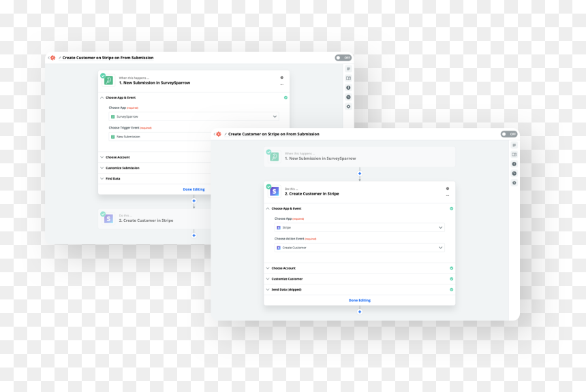Expand the Send Data (skipped) section
The width and height of the screenshot is (586, 392).
click(x=360, y=289)
